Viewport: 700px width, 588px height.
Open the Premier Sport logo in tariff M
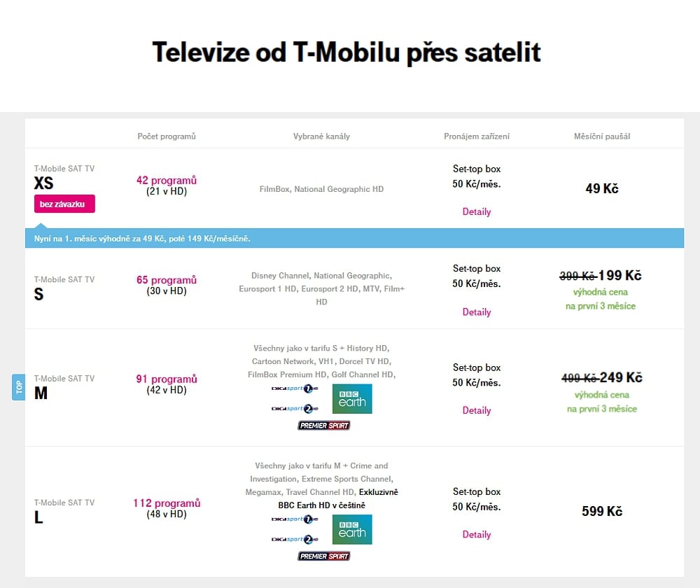click(x=323, y=425)
